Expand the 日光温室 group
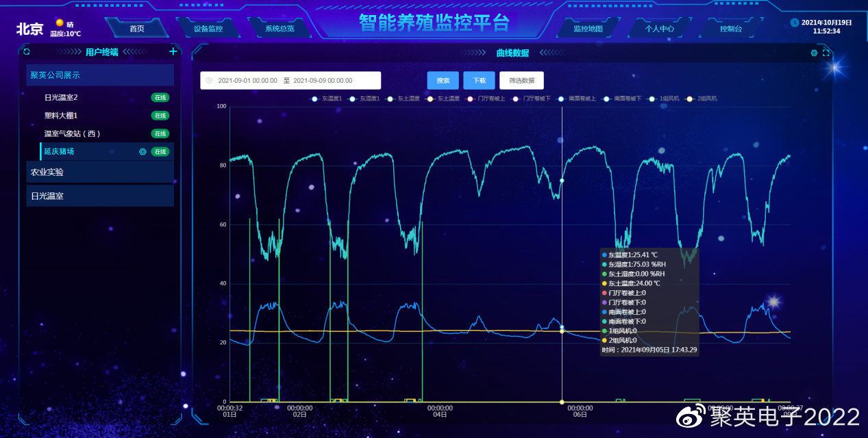This screenshot has width=868, height=438. click(x=100, y=196)
